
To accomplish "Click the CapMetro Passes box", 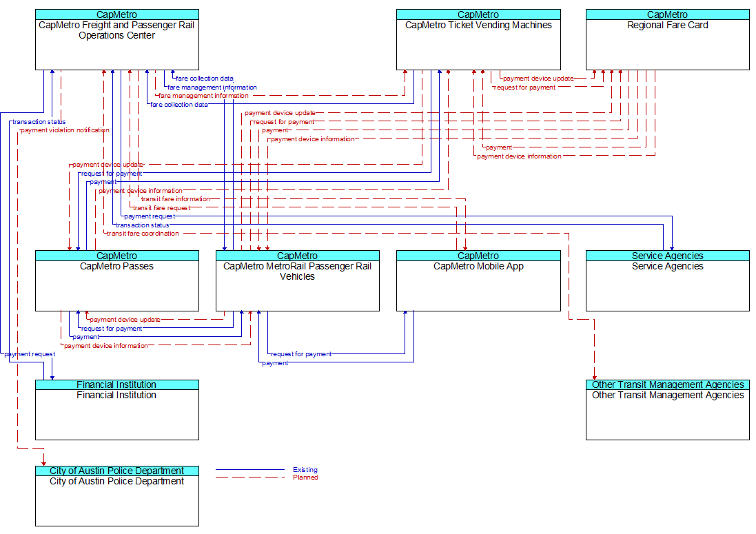I will [116, 280].
